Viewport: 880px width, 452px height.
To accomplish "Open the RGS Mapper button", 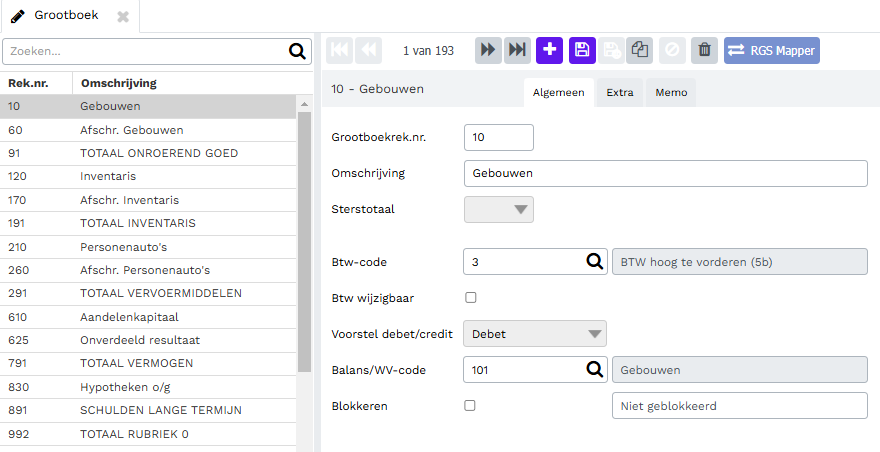I will tap(772, 51).
